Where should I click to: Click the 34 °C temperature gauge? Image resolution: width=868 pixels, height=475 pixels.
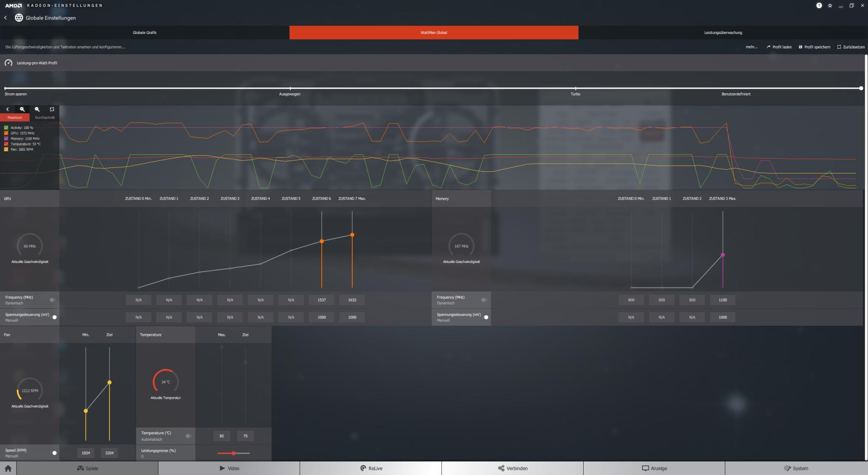[x=165, y=382]
